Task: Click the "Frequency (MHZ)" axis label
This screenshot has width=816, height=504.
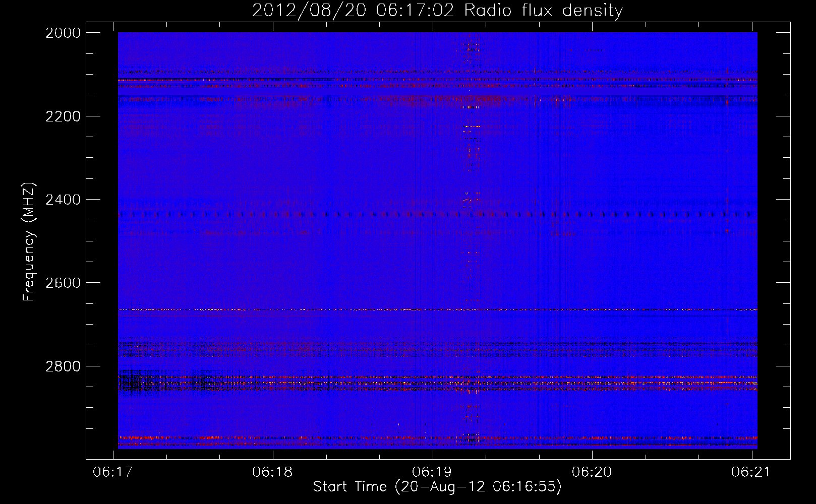Action: [x=29, y=242]
